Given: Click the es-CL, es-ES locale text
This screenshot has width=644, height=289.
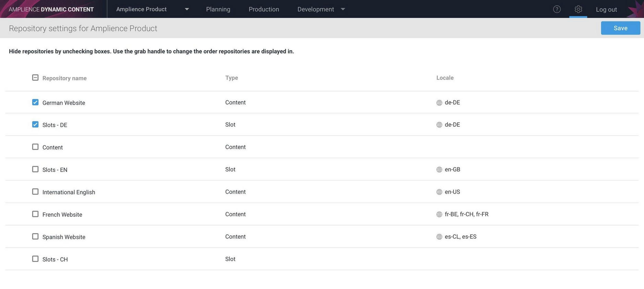Looking at the screenshot, I should pos(461,237).
